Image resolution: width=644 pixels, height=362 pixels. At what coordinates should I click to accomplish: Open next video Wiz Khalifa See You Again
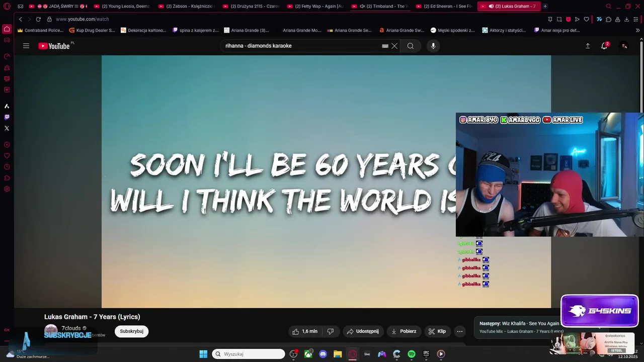click(x=519, y=324)
